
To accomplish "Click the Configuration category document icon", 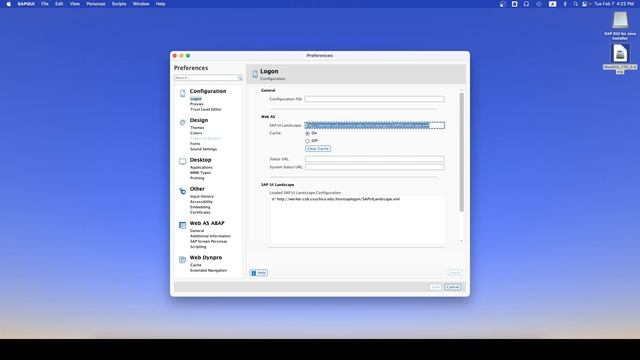I will [x=182, y=93].
